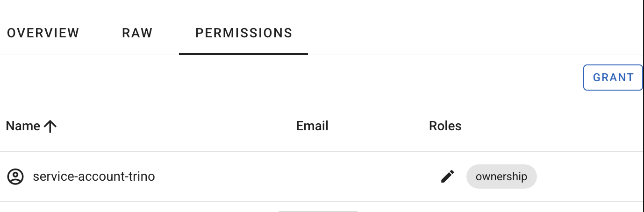Click the service-account-trino name
Viewport: 644px width, 212px height.
click(x=94, y=177)
